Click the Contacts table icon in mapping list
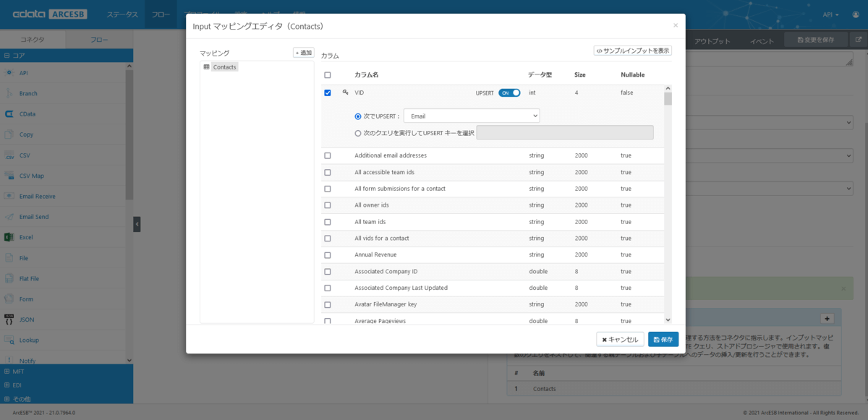 207,67
